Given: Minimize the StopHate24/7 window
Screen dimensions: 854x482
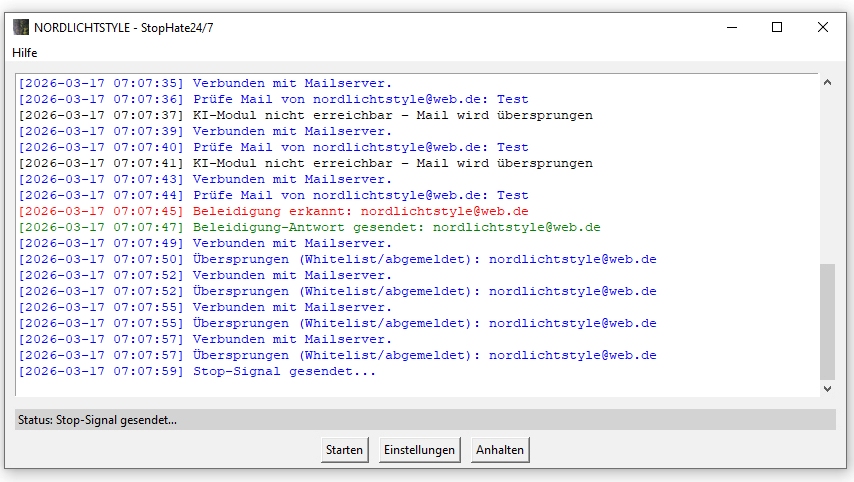Looking at the screenshot, I should point(732,27).
